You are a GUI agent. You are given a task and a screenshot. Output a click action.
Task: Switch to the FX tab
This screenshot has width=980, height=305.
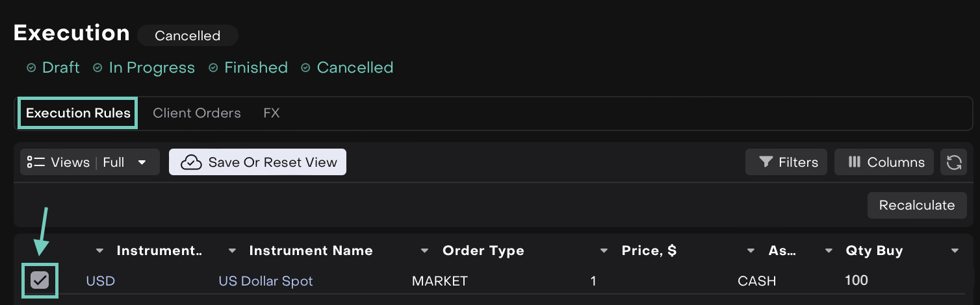tap(271, 114)
